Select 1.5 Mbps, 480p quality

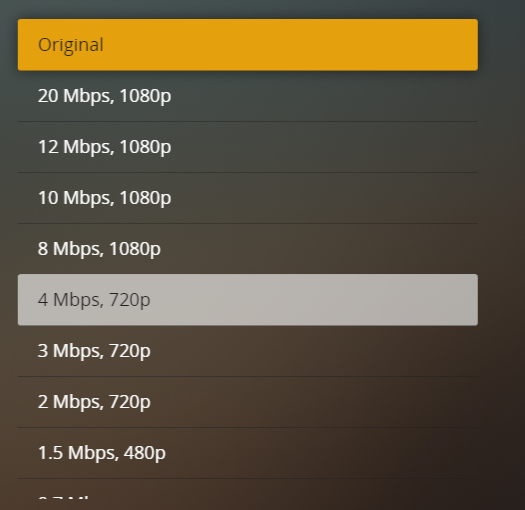pyautogui.click(x=248, y=453)
